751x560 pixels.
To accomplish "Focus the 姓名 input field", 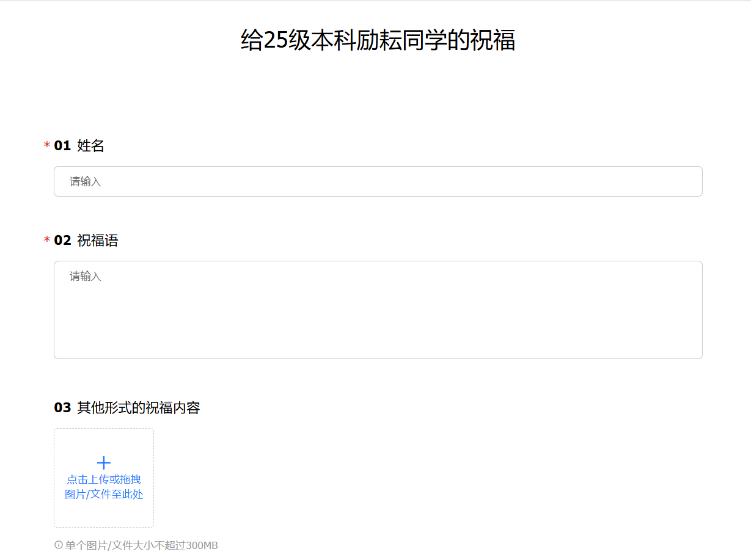I will [x=378, y=181].
